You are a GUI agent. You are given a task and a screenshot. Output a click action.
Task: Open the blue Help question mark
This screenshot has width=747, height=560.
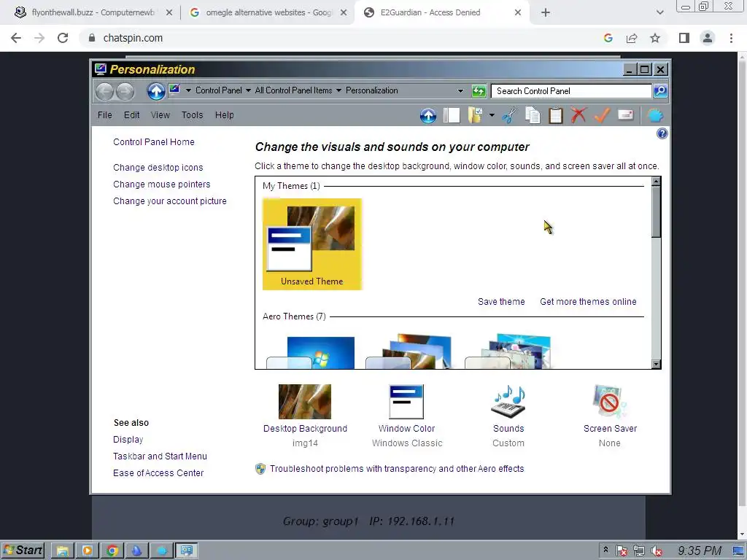coord(662,133)
